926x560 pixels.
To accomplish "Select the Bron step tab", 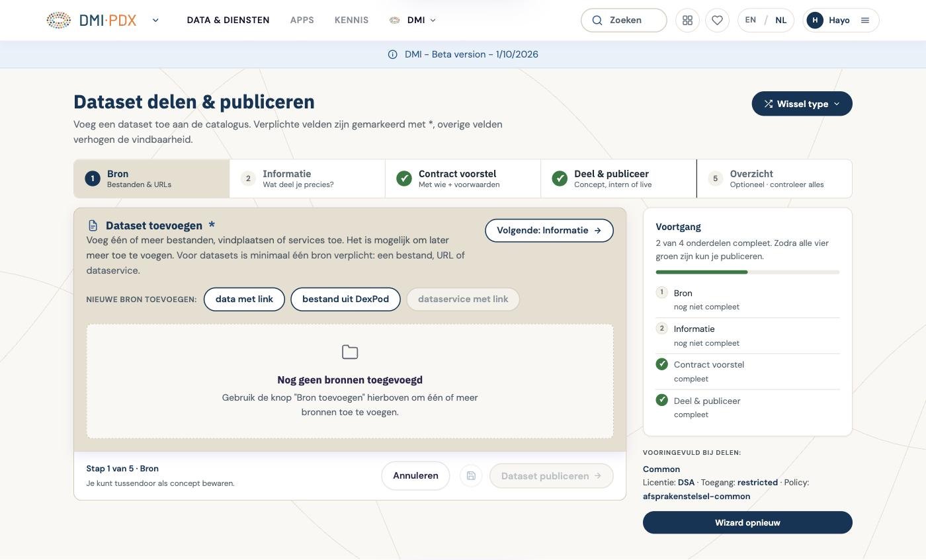I will [x=151, y=179].
